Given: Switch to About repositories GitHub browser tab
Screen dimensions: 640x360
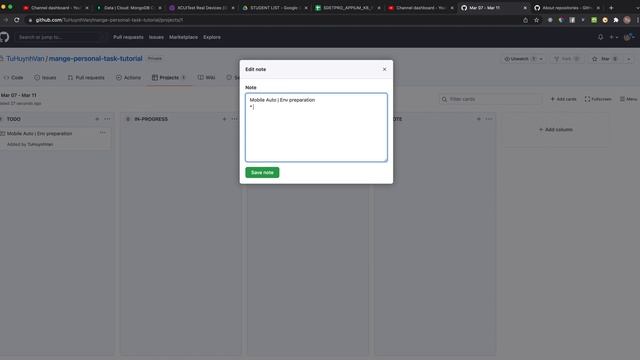Looking at the screenshot, I should click(567, 8).
